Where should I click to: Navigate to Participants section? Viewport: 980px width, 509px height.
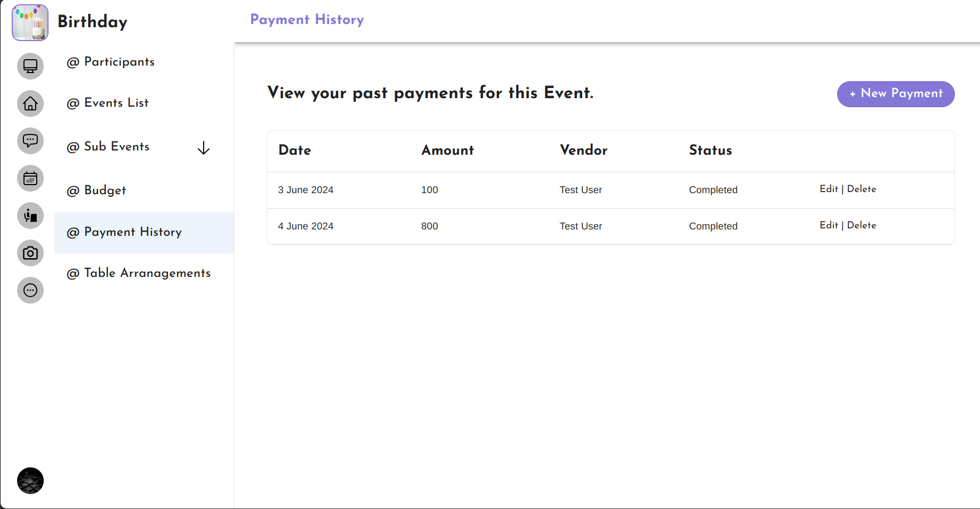pyautogui.click(x=111, y=62)
